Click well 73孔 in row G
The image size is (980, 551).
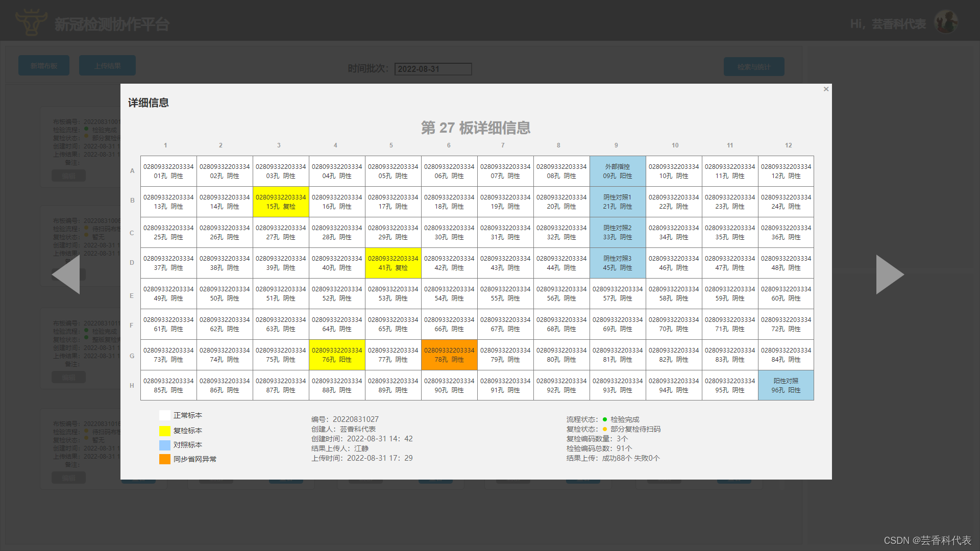[x=168, y=355]
